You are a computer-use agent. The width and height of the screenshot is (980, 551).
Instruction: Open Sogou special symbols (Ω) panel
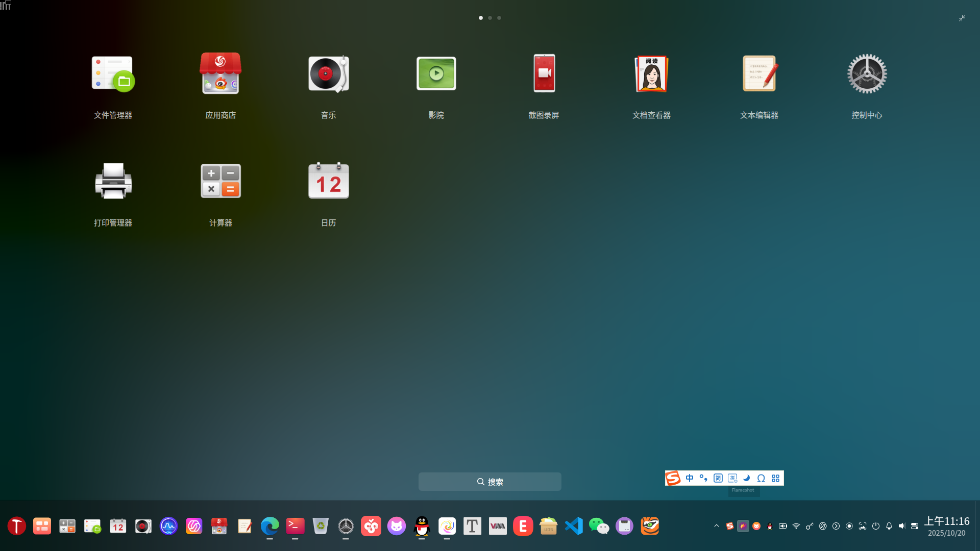click(x=761, y=478)
